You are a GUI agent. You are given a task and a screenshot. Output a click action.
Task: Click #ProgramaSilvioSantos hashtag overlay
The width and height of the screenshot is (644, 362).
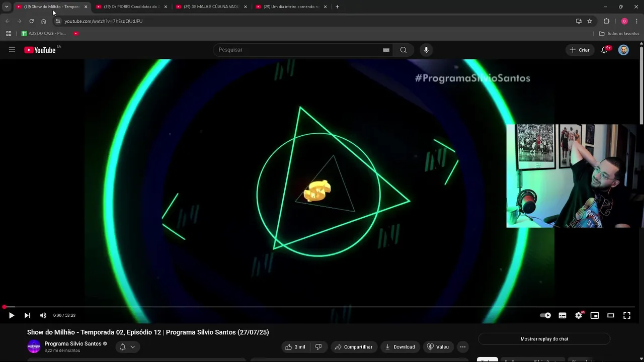pyautogui.click(x=472, y=78)
